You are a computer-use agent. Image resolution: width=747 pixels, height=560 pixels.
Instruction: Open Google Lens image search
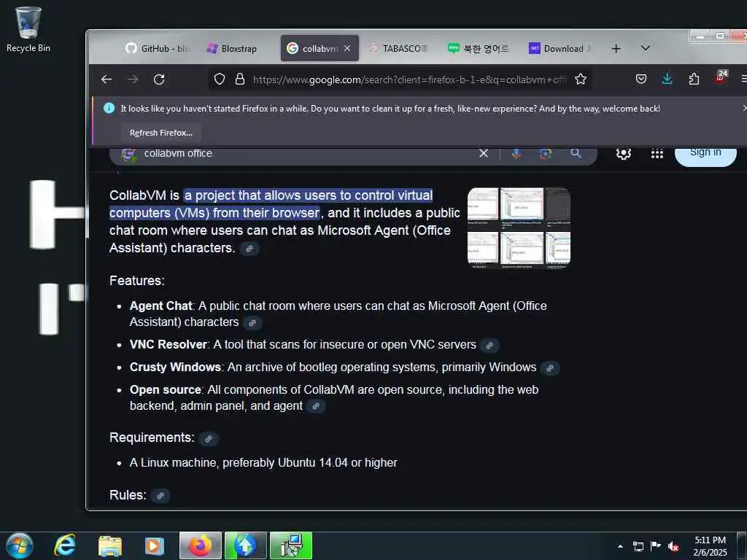pos(546,153)
